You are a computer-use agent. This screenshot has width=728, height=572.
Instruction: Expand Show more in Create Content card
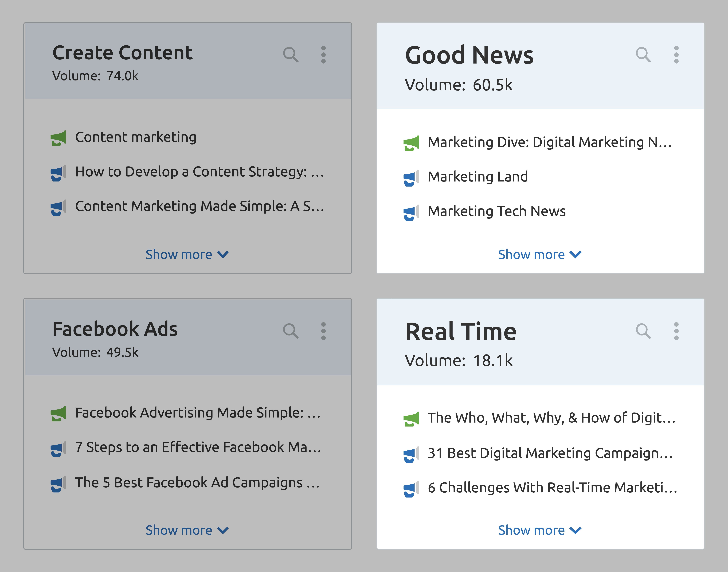pyautogui.click(x=187, y=254)
